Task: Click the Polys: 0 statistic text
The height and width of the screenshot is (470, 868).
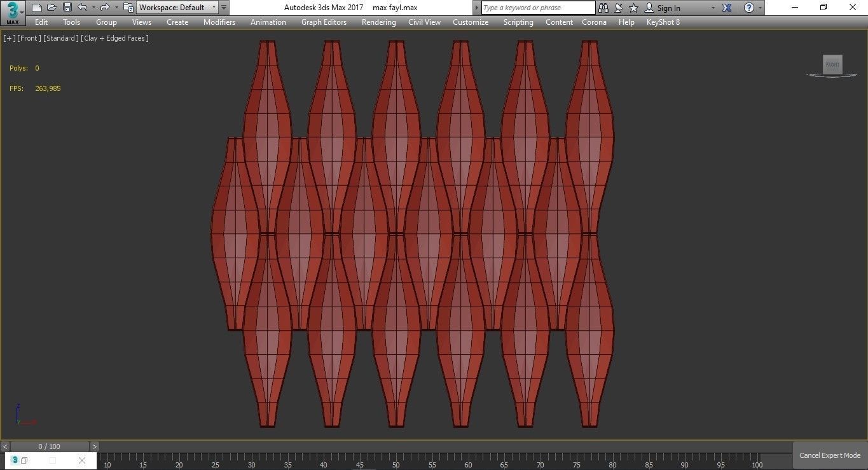Action: pyautogui.click(x=24, y=68)
